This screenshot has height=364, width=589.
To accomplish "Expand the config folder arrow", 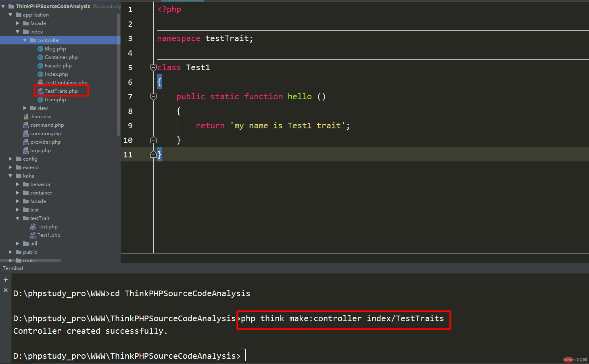I will [10, 159].
